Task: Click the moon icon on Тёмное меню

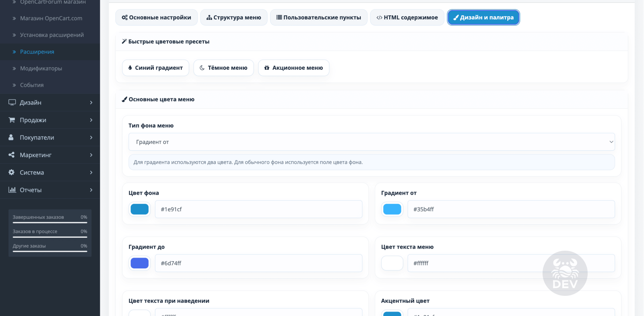Action: click(202, 68)
